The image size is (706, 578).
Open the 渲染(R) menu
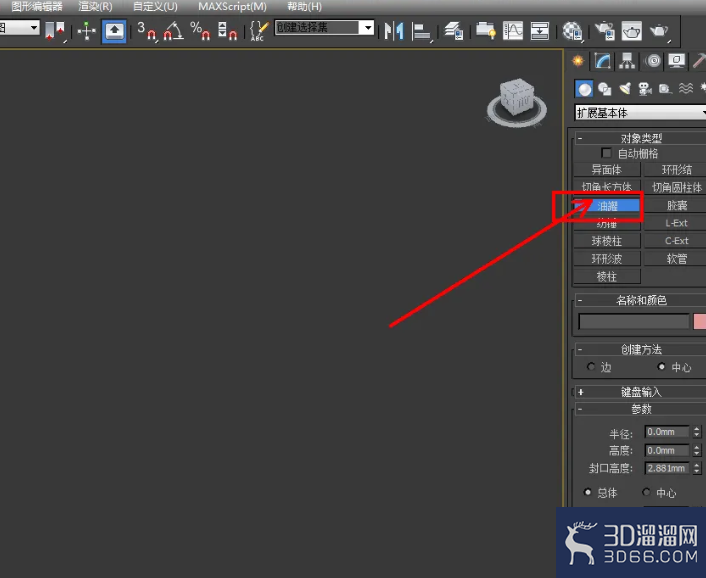[x=95, y=7]
